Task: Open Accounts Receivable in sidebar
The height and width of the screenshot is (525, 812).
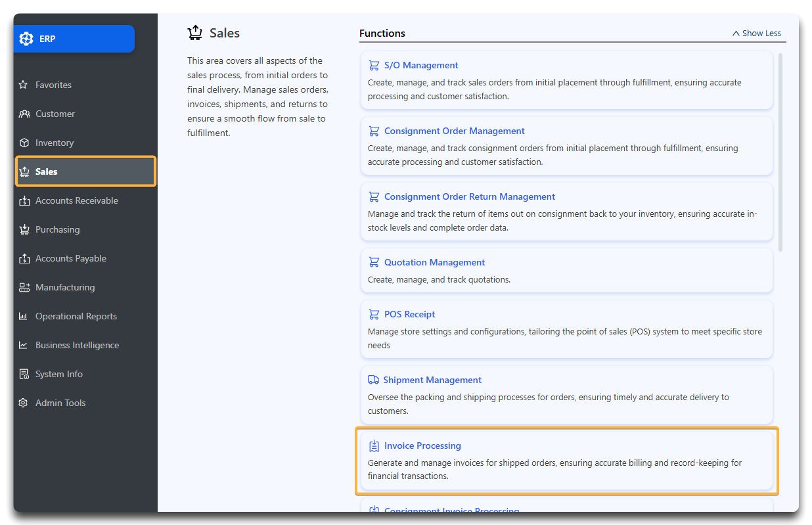Action: (76, 200)
